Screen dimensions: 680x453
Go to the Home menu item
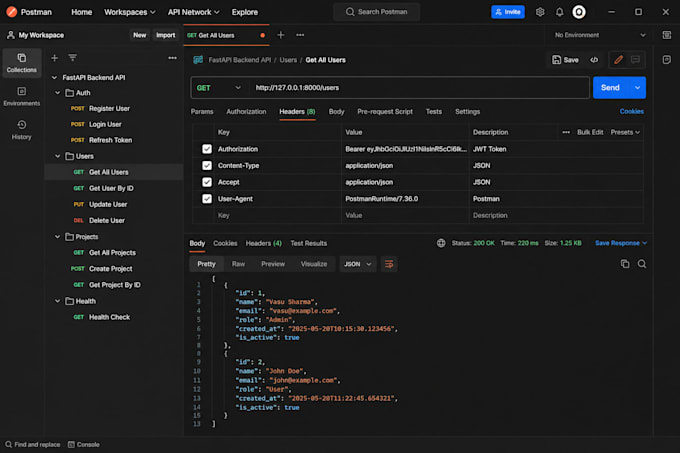pyautogui.click(x=82, y=12)
